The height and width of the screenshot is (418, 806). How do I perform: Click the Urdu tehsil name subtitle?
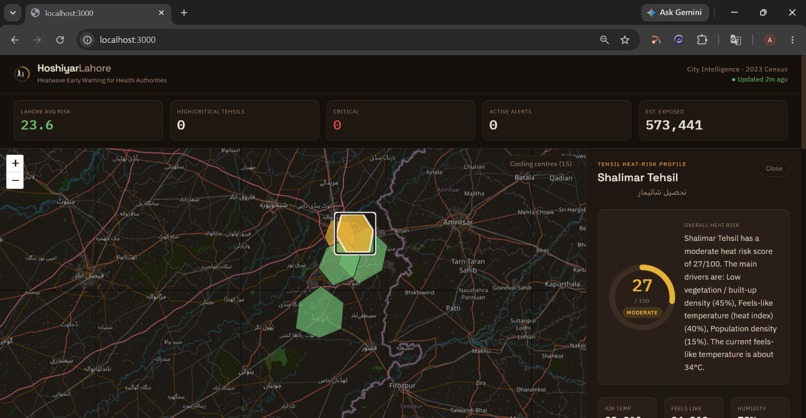tap(662, 192)
